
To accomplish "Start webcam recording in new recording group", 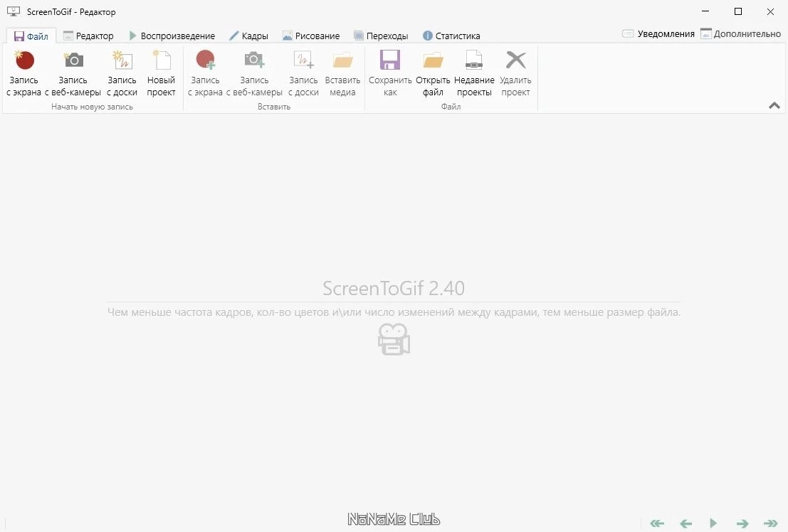I will (x=73, y=73).
